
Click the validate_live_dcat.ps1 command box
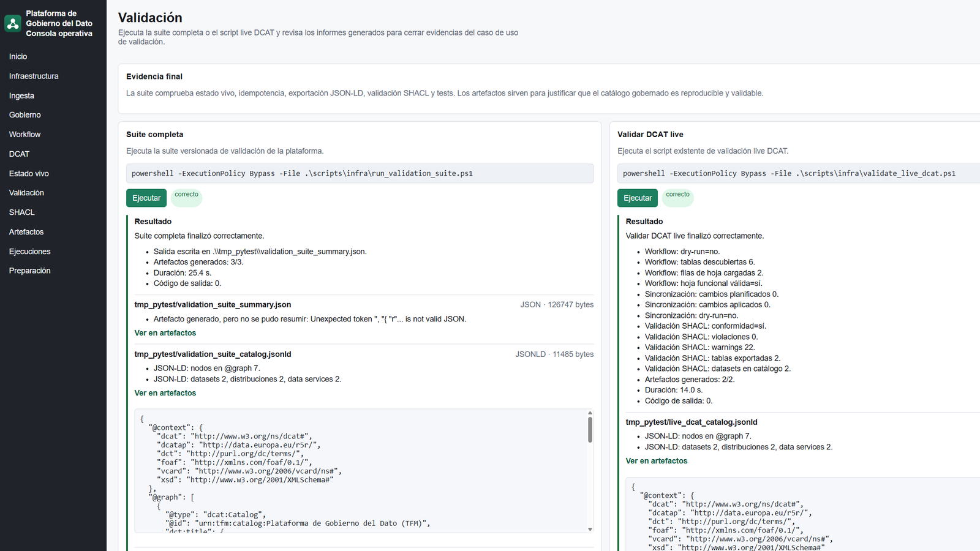(799, 173)
